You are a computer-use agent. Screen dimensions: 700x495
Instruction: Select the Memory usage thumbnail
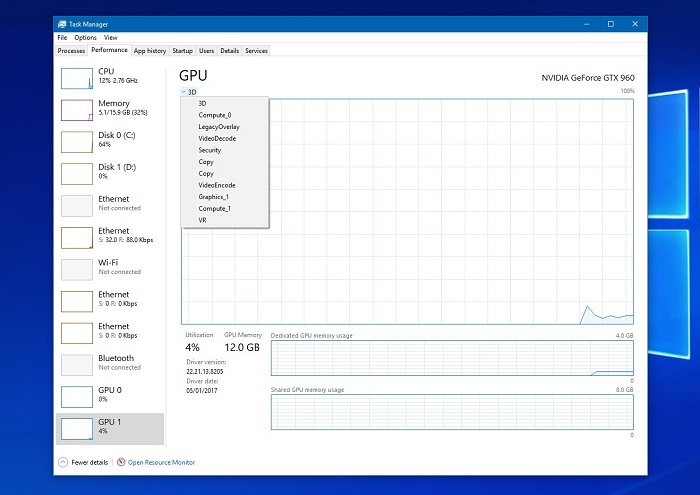click(x=77, y=110)
